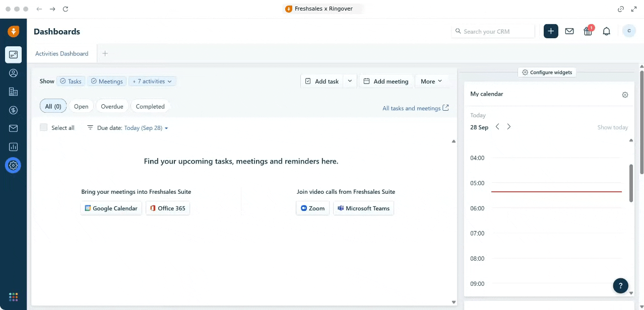Connect Zoom video calls

click(312, 208)
